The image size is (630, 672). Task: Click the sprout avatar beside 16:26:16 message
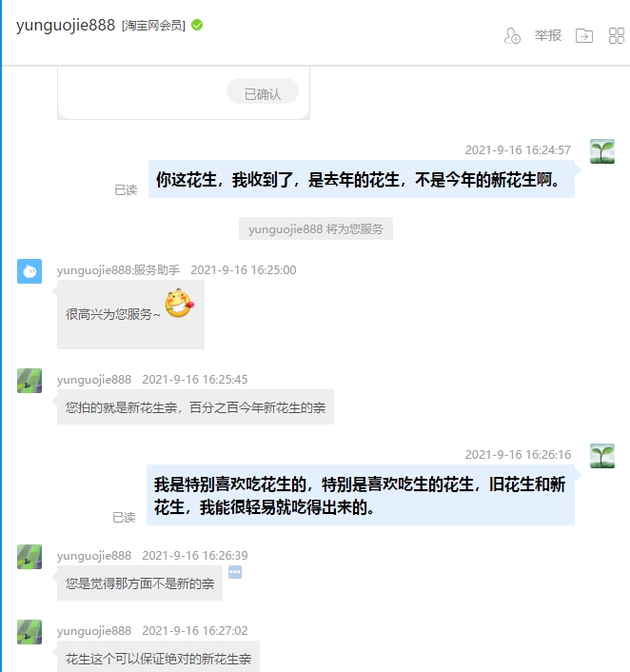(x=602, y=456)
